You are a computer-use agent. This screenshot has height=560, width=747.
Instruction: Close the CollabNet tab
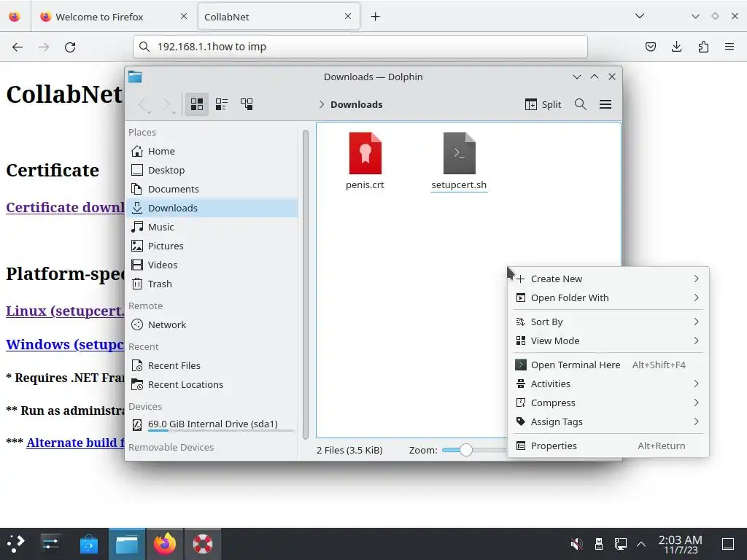click(x=348, y=16)
